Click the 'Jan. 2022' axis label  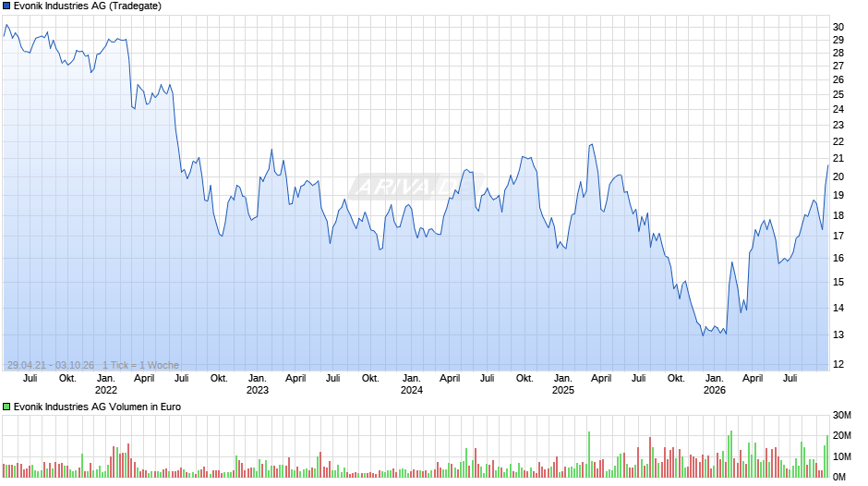pos(106,384)
